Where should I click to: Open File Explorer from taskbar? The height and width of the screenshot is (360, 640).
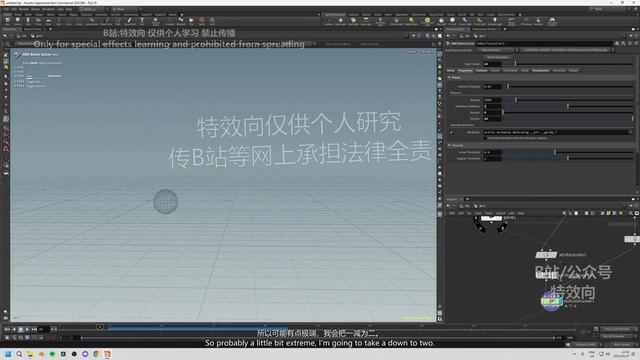30,354
